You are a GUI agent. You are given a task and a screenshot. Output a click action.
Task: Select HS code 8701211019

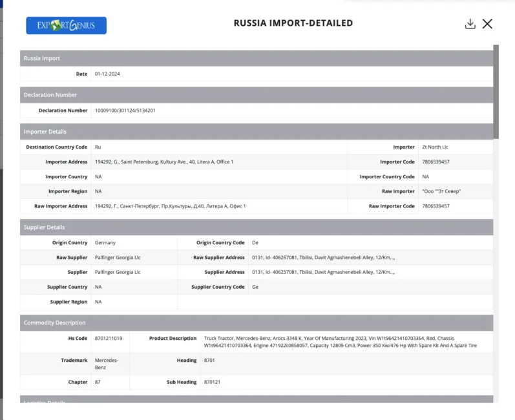(109, 338)
